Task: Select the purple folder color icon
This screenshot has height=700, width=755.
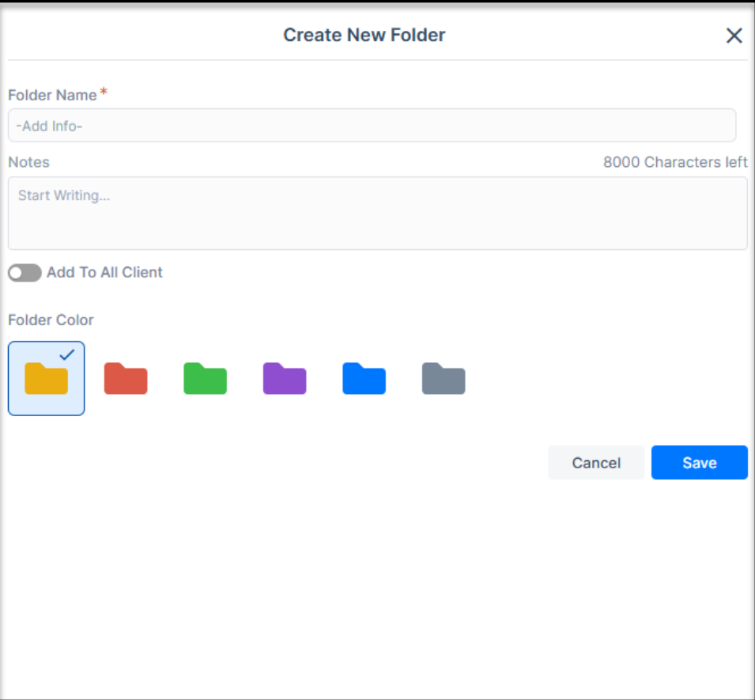Action: 284,379
